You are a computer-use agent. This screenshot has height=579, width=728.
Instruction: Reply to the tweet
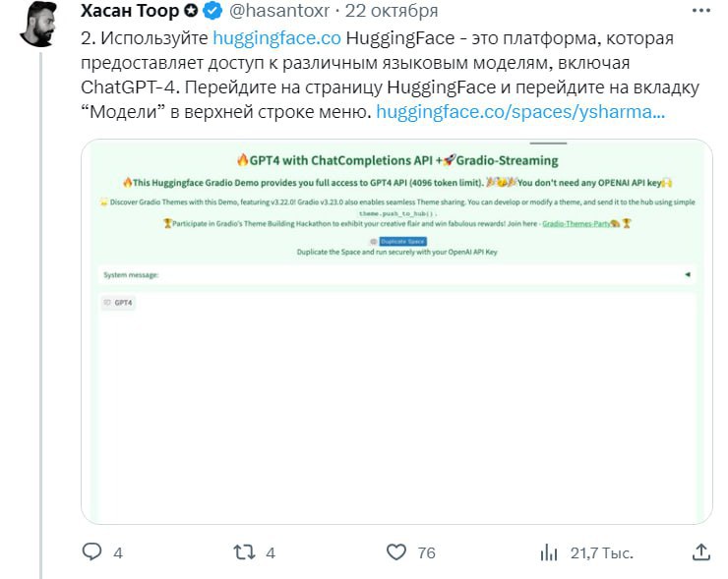[91, 552]
